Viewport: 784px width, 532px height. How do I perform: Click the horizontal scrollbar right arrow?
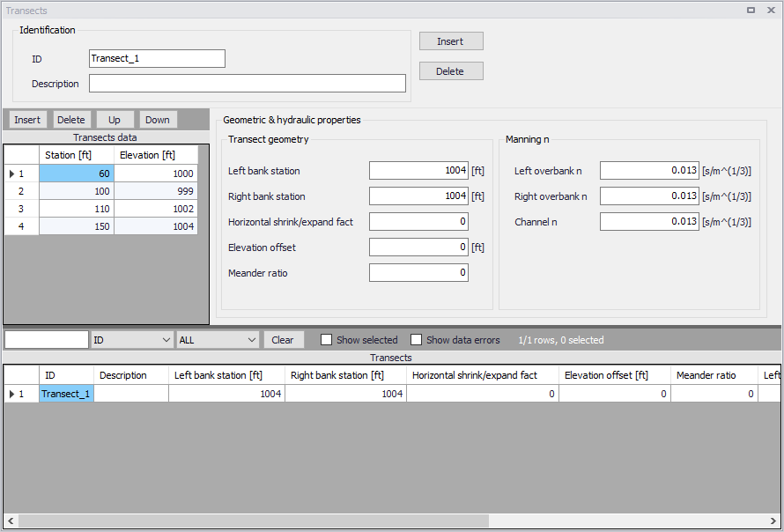tap(773, 521)
